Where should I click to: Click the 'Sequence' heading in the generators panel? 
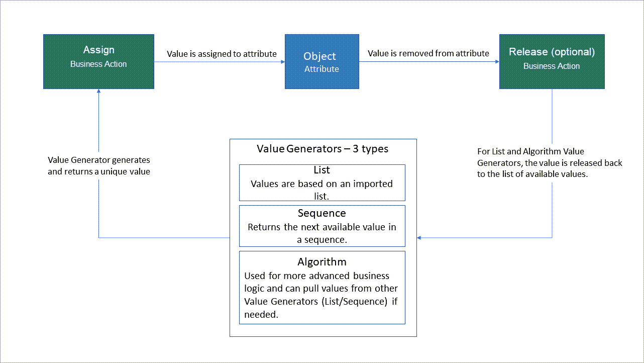tap(321, 213)
